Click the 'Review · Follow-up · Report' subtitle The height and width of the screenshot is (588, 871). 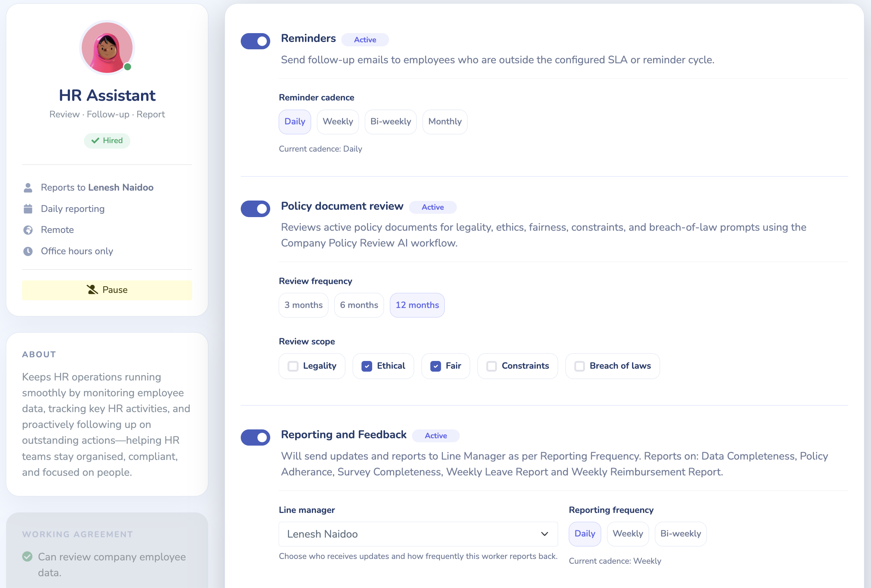click(x=107, y=114)
